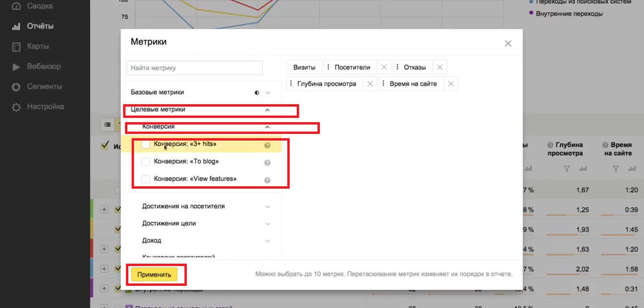Remove the Глубина просмотра metric chip
Viewport: 644px width, 308px height.
point(370,84)
